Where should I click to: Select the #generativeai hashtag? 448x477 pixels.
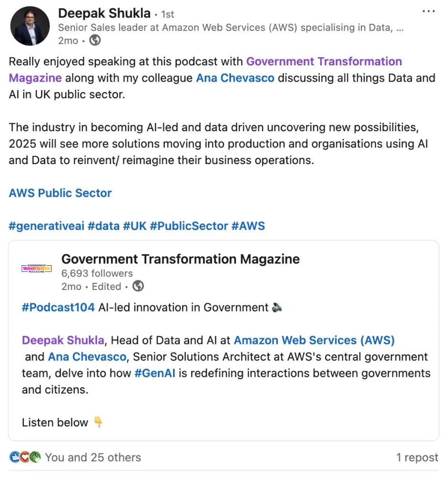46,226
